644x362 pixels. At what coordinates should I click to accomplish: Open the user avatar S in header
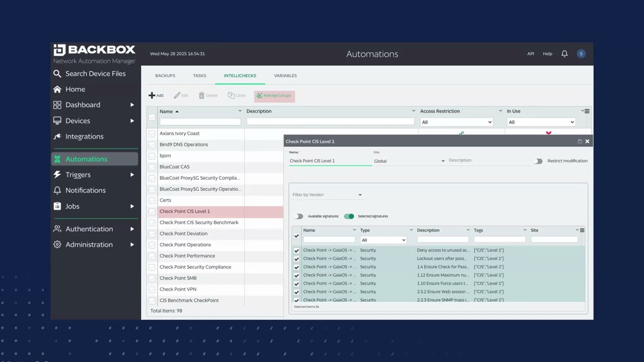click(x=581, y=54)
